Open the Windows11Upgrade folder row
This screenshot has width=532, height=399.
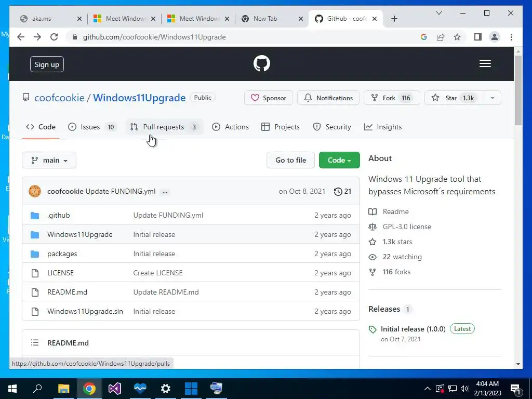pyautogui.click(x=191, y=234)
